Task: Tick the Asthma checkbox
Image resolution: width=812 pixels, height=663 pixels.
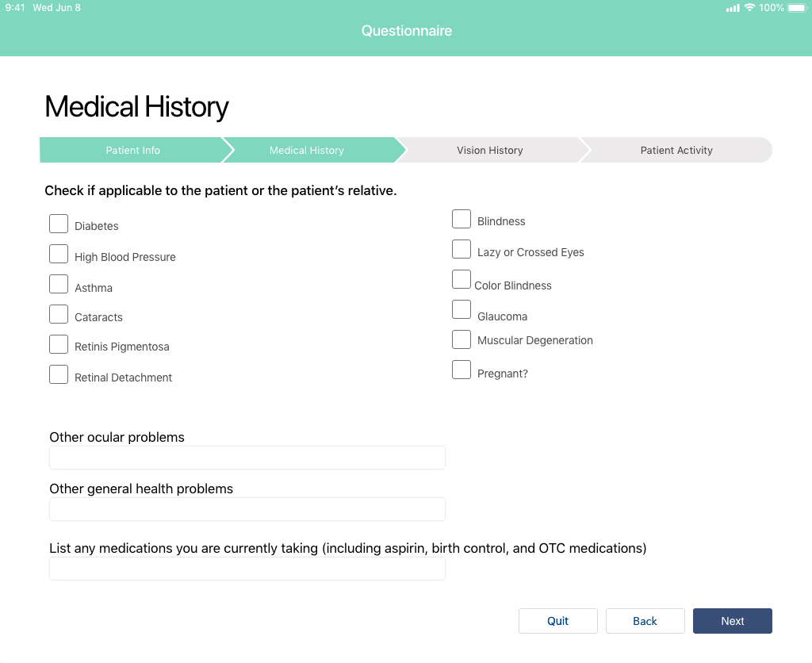Action: tap(59, 284)
